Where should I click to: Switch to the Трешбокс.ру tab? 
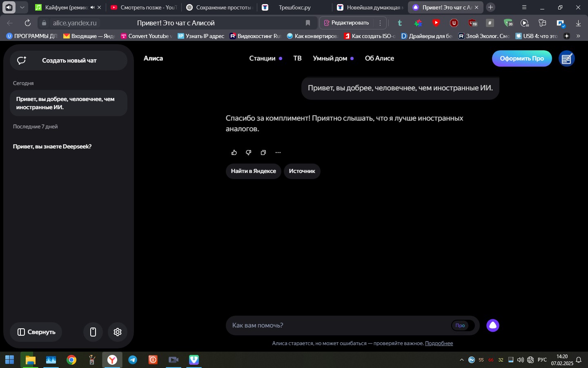(294, 7)
